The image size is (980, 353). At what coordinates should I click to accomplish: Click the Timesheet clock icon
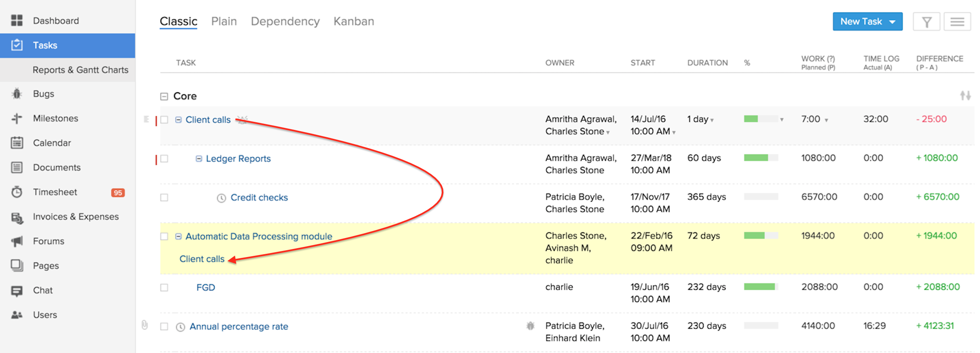[17, 192]
